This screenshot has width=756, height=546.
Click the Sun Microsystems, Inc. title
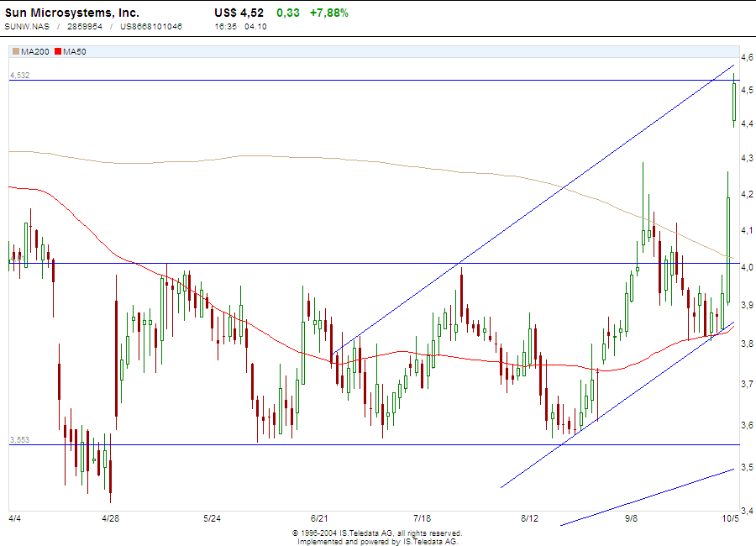pos(72,13)
